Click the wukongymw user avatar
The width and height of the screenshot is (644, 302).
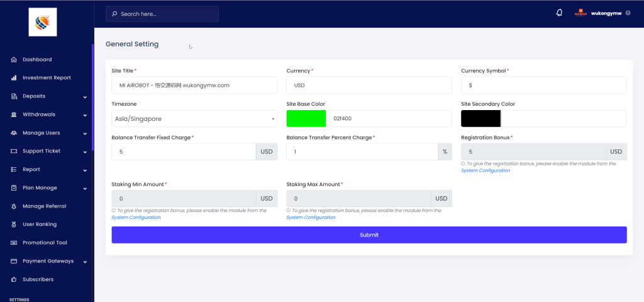pyautogui.click(x=580, y=13)
